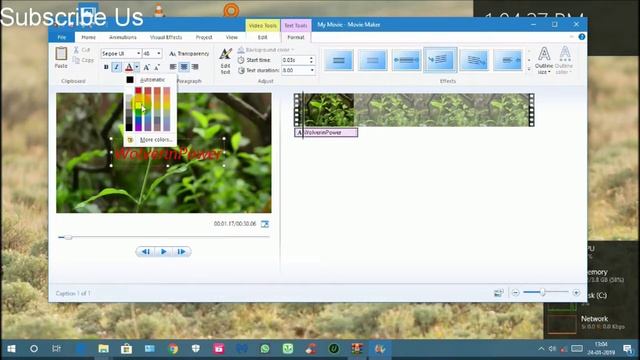Click the help question mark icon
The height and width of the screenshot is (360, 640).
pyautogui.click(x=582, y=37)
